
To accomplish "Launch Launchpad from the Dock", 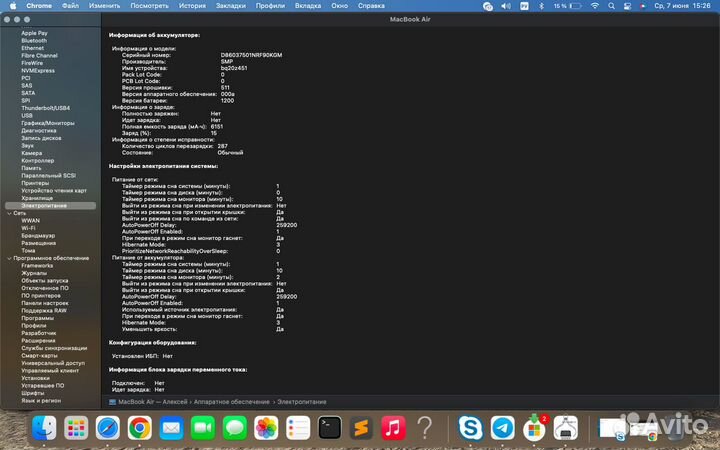I will (76, 428).
